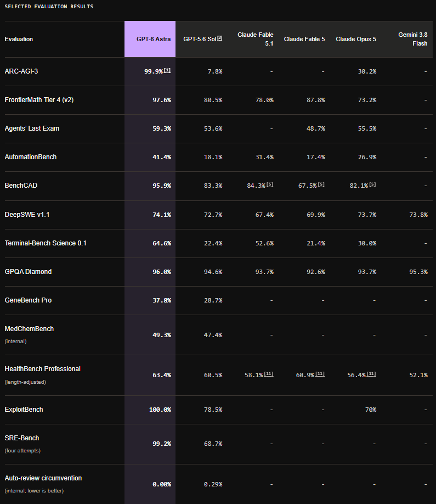
Task: Click FrontierMath value 87.8% for Claude Fable 5
Action: coord(315,100)
